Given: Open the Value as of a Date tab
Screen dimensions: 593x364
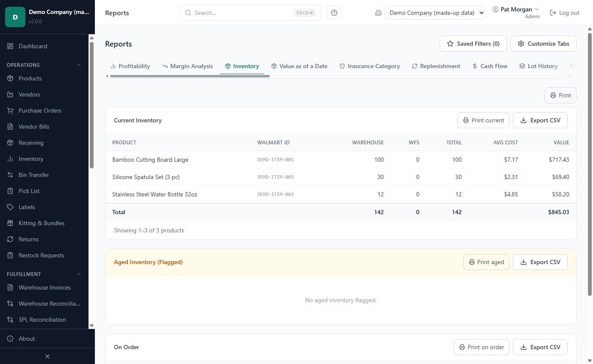Looking at the screenshot, I should (x=299, y=66).
